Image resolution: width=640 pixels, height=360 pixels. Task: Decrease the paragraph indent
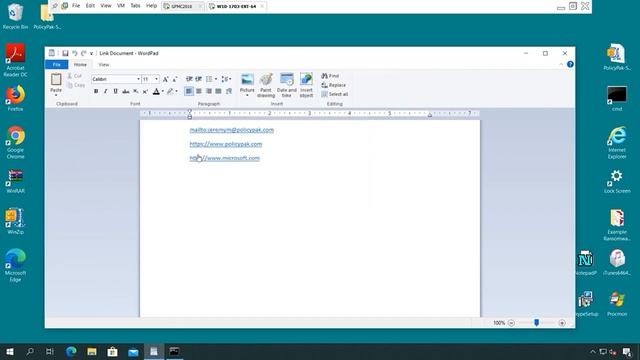(189, 79)
